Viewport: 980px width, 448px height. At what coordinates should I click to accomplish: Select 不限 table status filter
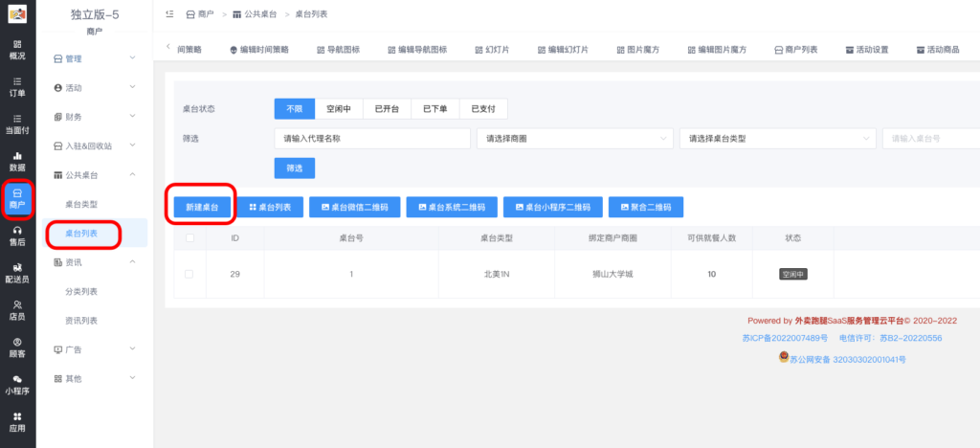pyautogui.click(x=295, y=109)
